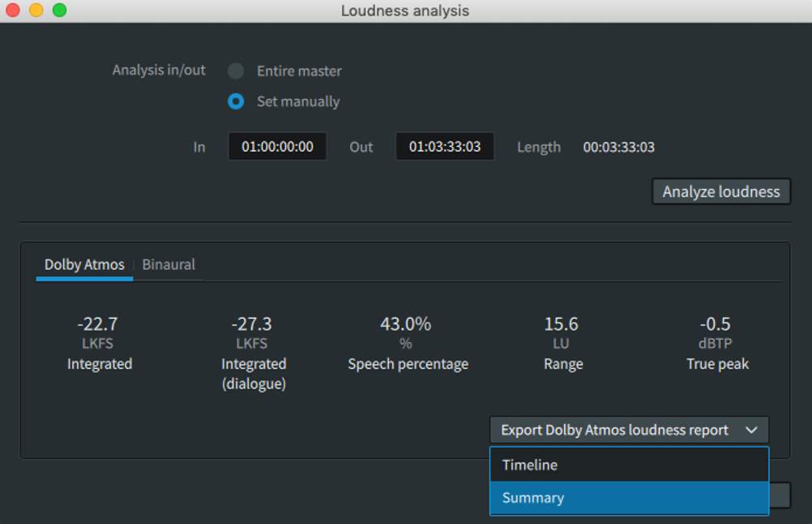Maximize window with the green button
Viewport: 812px width, 524px height.
(59, 11)
